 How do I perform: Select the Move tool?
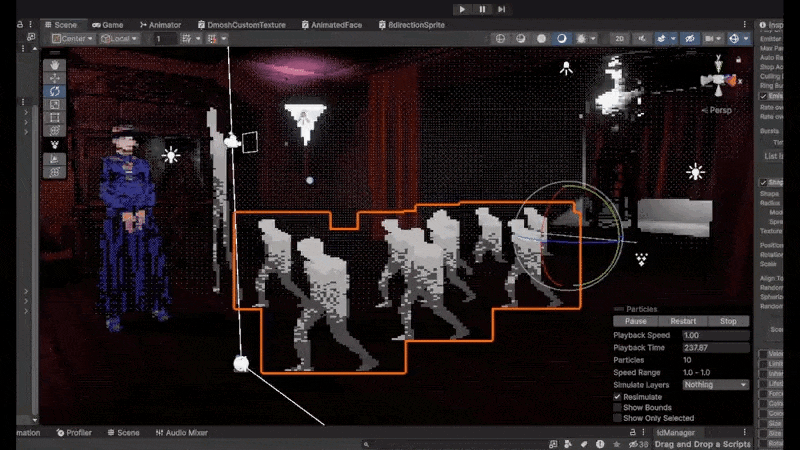tap(55, 78)
